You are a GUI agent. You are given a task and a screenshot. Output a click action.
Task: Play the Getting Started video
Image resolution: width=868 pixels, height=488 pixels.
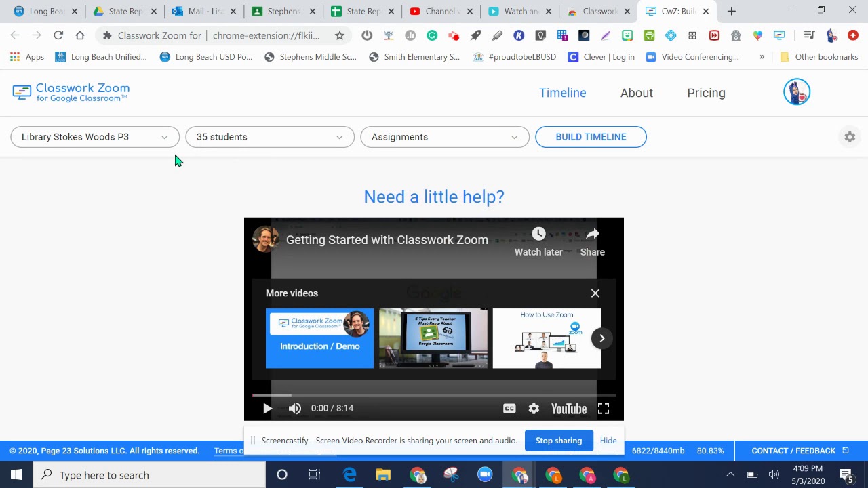tap(267, 408)
